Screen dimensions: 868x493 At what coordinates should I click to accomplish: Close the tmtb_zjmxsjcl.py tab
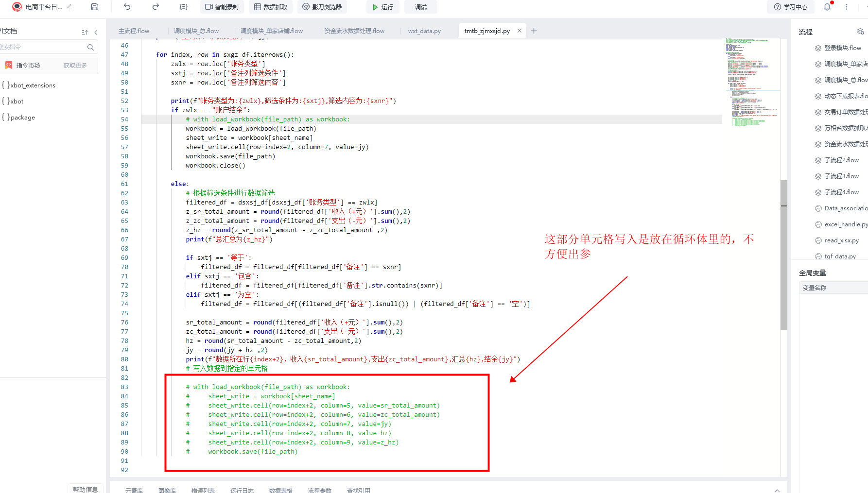click(x=520, y=31)
